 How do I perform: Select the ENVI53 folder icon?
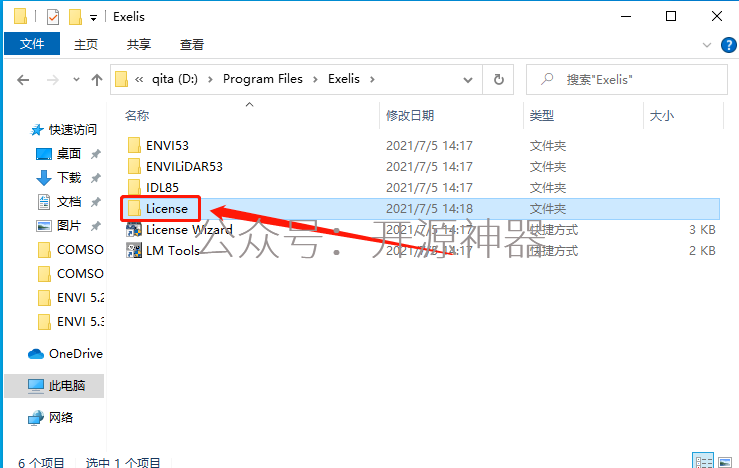[x=134, y=145]
